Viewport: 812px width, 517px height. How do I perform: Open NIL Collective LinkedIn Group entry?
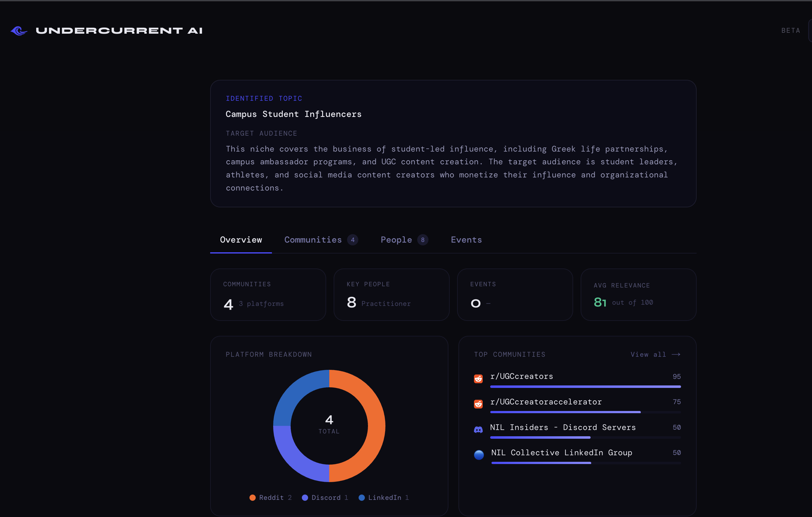[562, 452]
